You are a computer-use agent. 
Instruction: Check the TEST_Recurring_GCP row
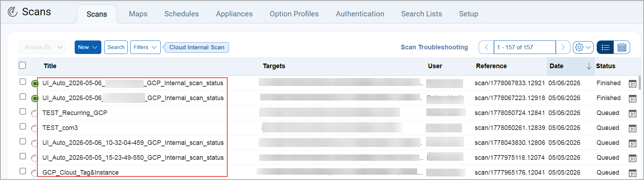23,111
